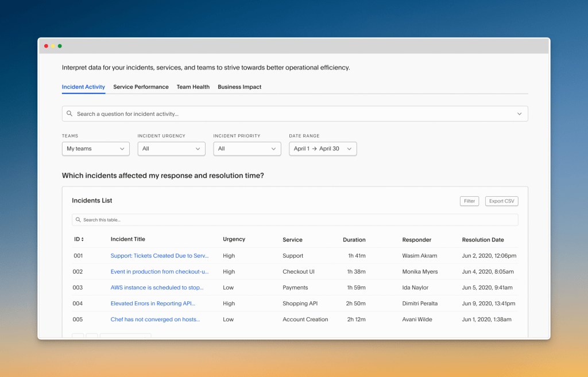Click the yellow window minimize button

coord(53,45)
